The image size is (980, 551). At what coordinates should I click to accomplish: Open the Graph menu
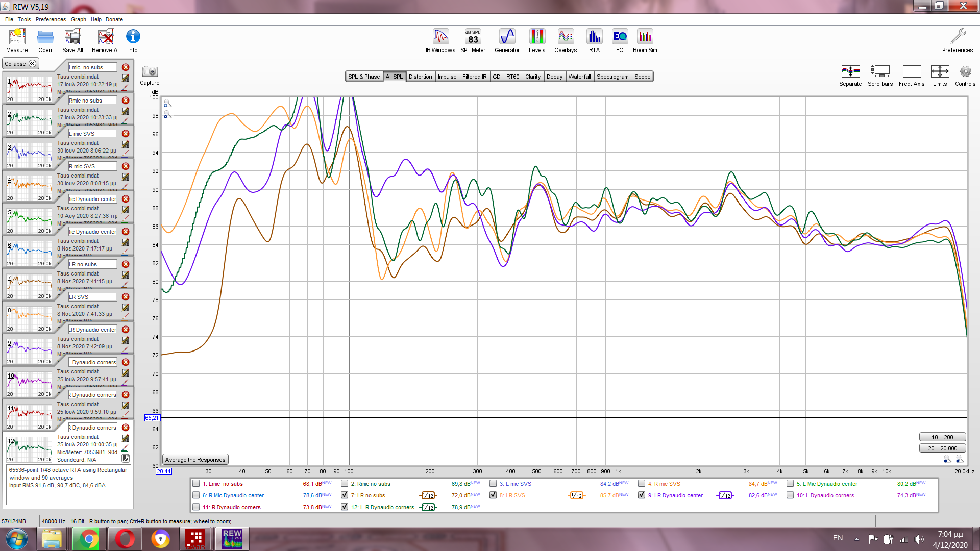(78, 19)
